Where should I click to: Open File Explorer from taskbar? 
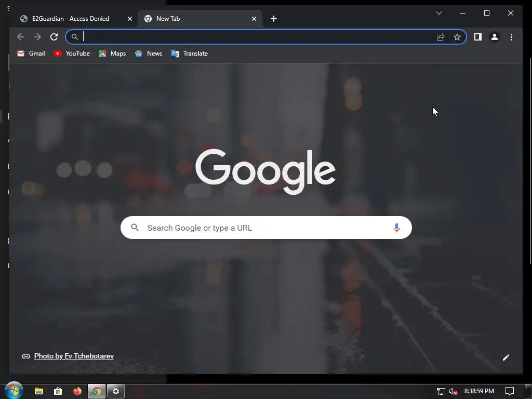[x=39, y=391]
